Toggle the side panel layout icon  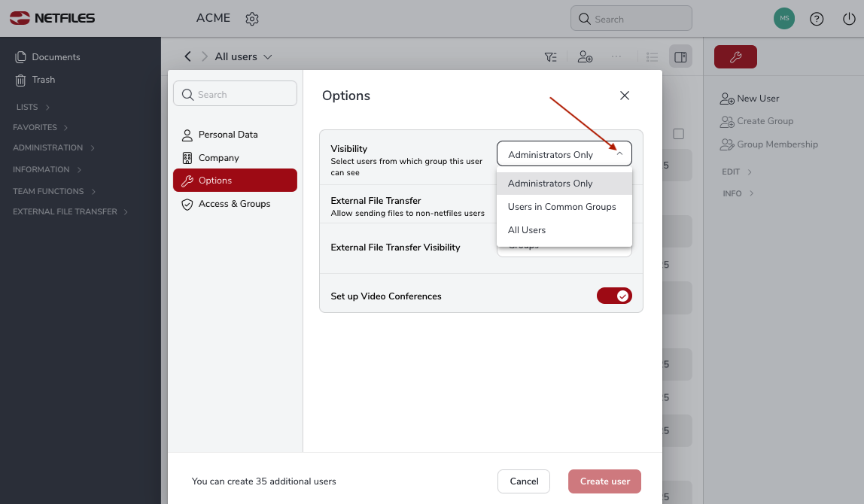click(680, 56)
